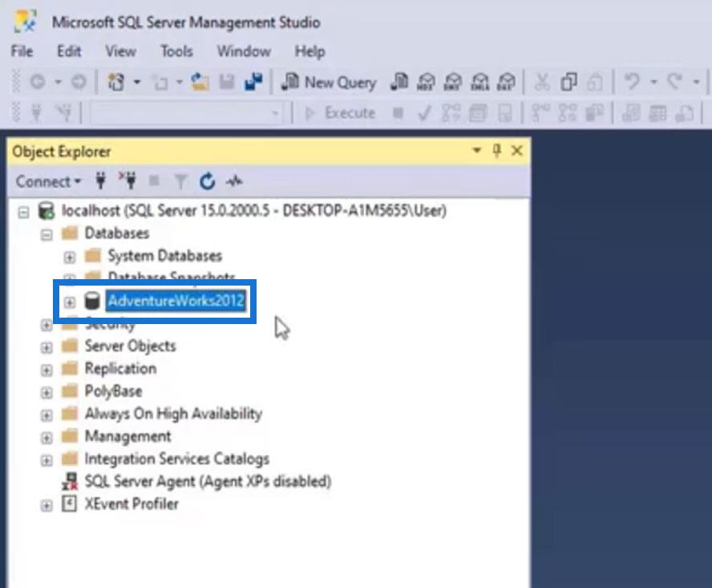The height and width of the screenshot is (588, 712).
Task: Click the Parse checkmark icon
Action: tap(424, 113)
